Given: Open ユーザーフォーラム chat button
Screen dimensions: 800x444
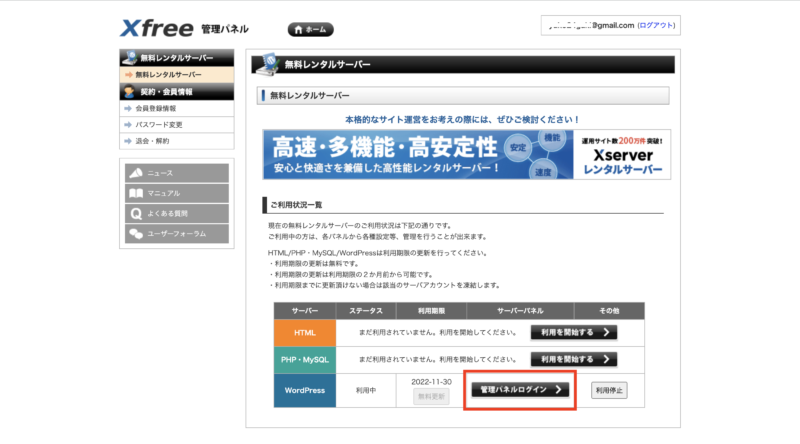Looking at the screenshot, I should pos(177,234).
